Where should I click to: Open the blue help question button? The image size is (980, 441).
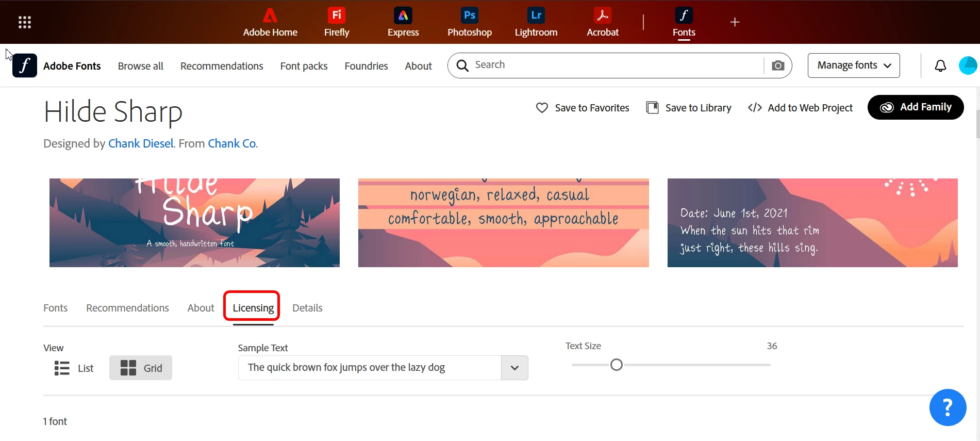coord(948,407)
